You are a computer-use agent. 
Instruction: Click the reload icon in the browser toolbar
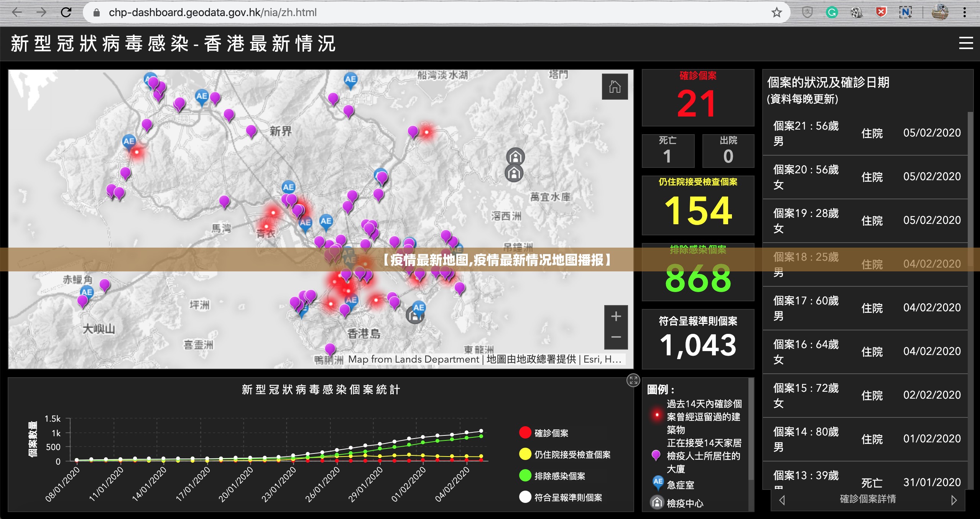(x=66, y=12)
